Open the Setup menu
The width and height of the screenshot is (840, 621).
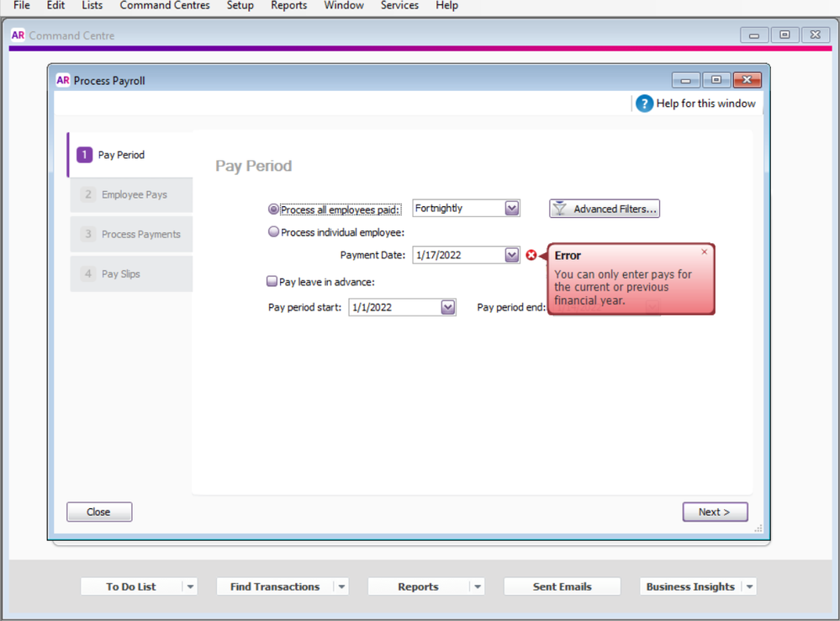click(x=240, y=6)
